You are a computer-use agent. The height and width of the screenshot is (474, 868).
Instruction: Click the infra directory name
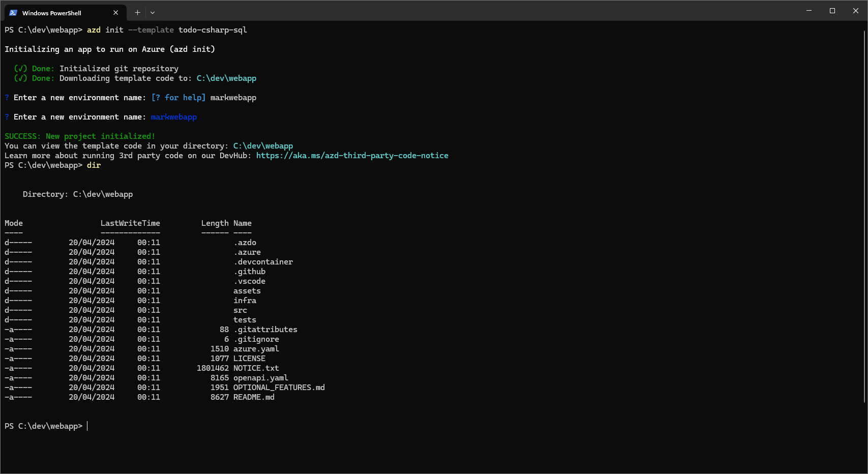pyautogui.click(x=245, y=301)
